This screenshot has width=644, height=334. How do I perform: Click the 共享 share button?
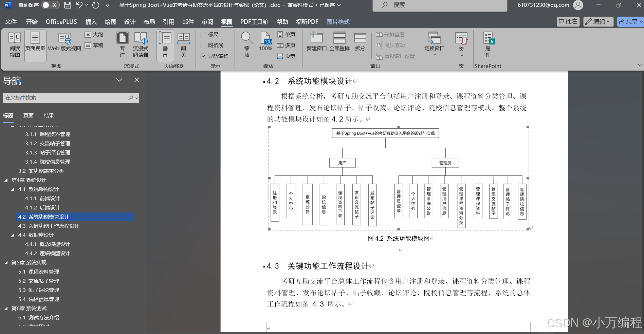pos(630,22)
